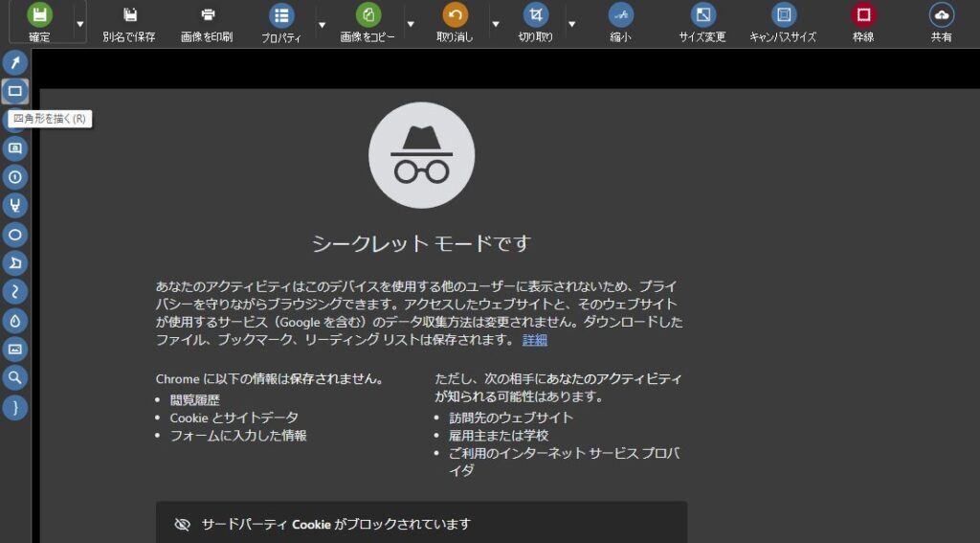Open the キャンバスサイズ canvas size option
Screen dimensions: 980x543
point(783,23)
